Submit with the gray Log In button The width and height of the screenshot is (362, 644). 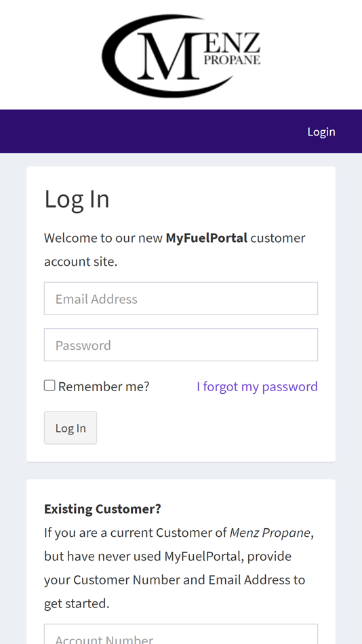(71, 428)
